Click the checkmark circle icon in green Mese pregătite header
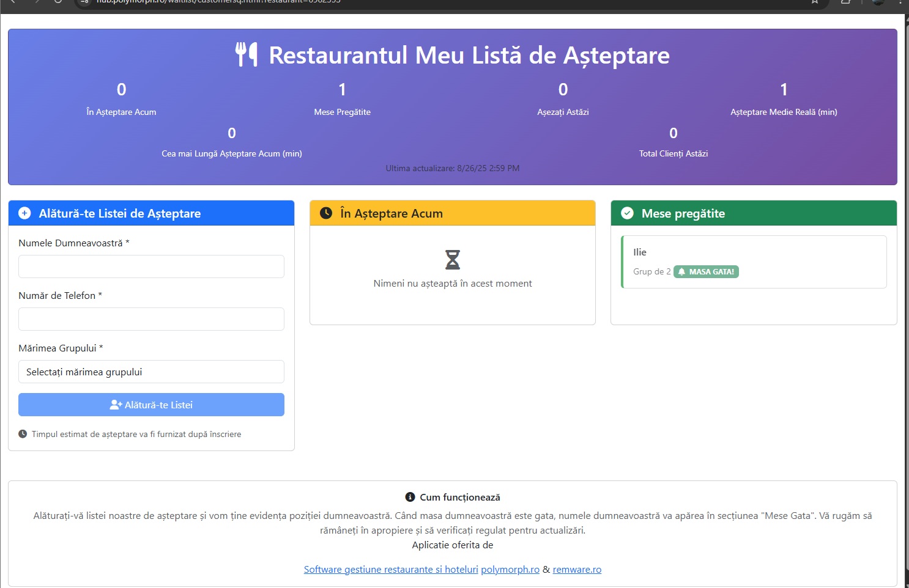This screenshot has height=588, width=909. click(627, 213)
